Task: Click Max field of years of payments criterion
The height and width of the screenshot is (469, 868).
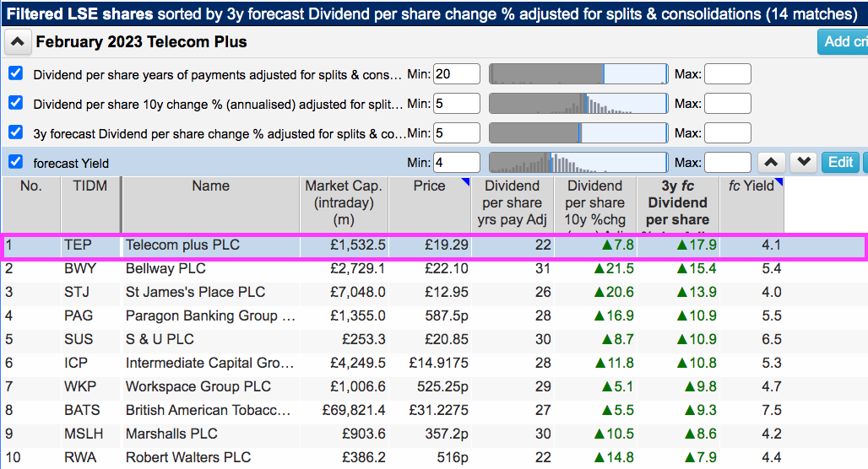Action: coord(727,73)
